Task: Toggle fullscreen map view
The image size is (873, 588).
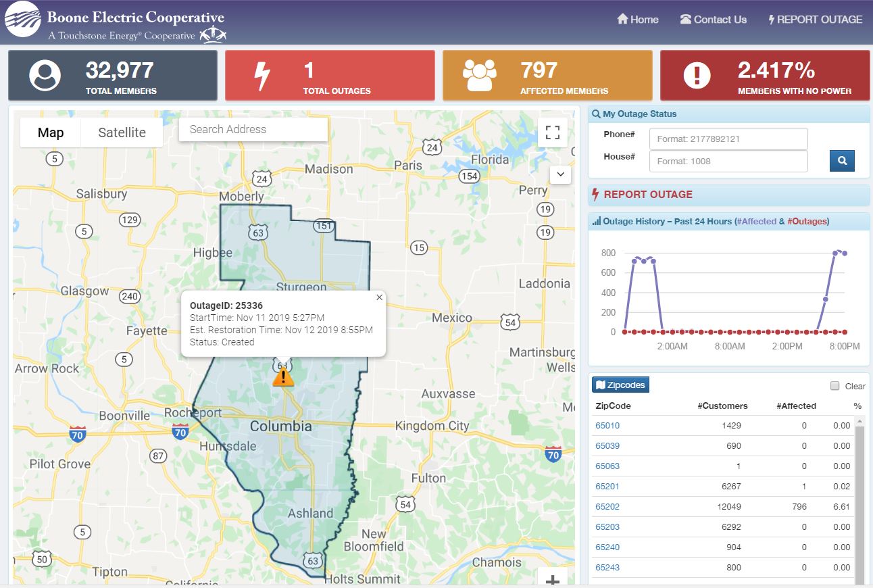Action: tap(552, 132)
